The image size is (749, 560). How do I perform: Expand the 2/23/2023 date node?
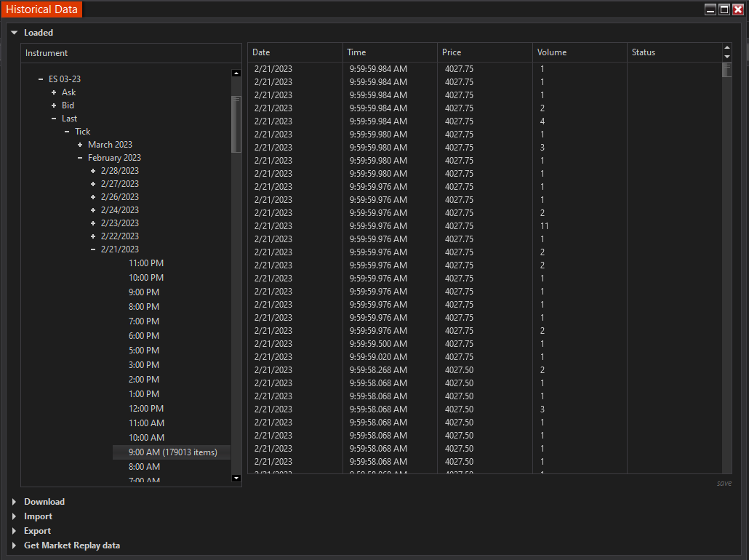point(93,223)
